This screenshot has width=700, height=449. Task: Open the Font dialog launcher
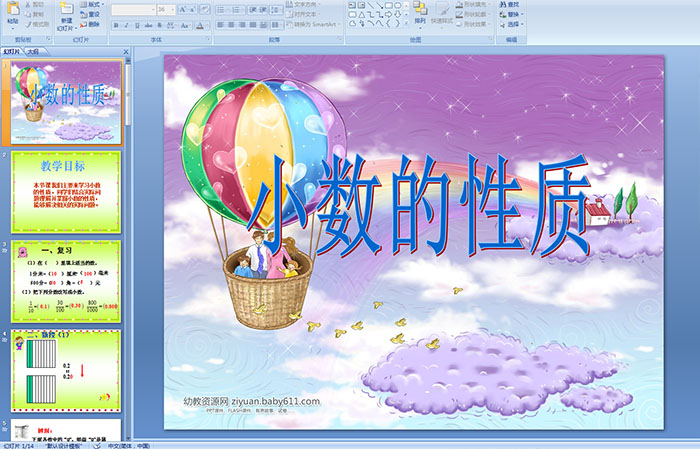pyautogui.click(x=208, y=39)
